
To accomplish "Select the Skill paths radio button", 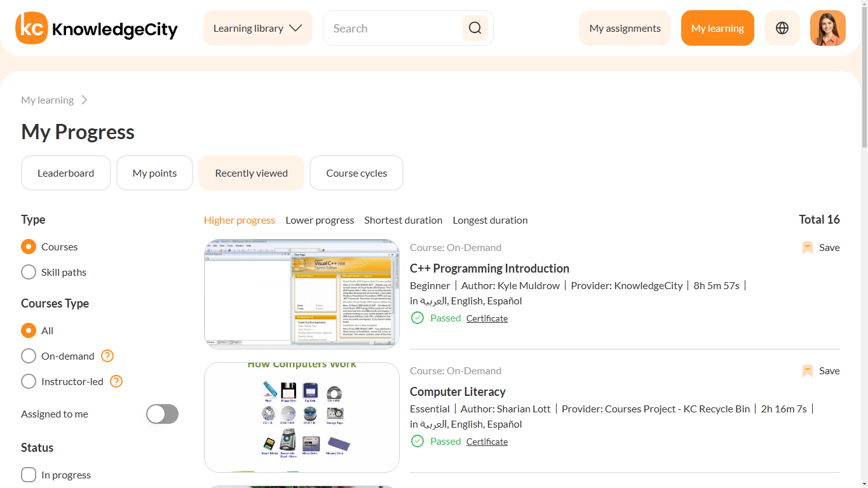I will click(x=28, y=272).
